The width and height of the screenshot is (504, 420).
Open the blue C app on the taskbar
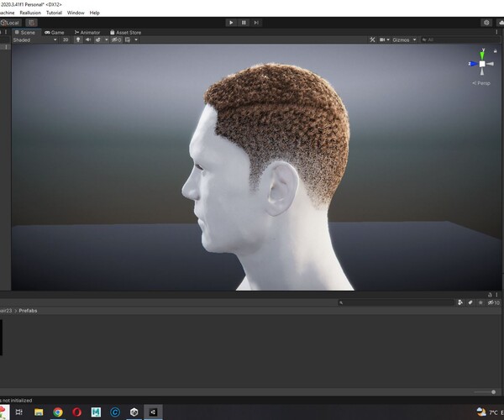(x=115, y=412)
